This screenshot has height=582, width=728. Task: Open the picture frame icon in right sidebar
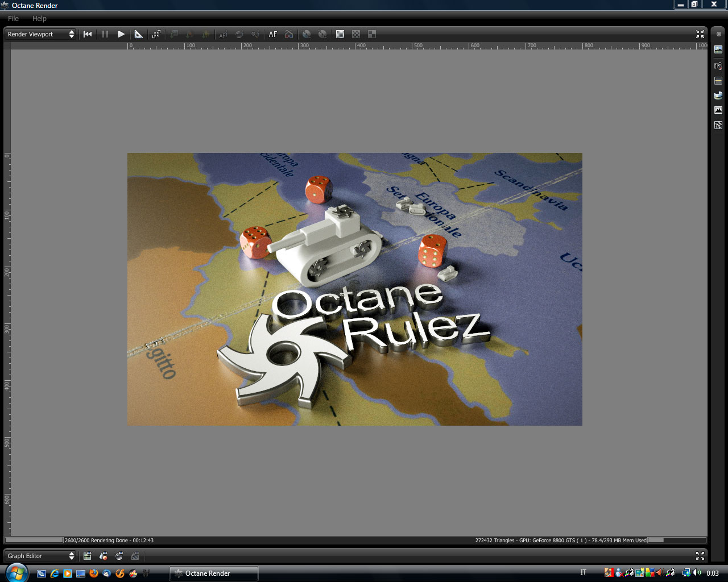click(x=718, y=110)
